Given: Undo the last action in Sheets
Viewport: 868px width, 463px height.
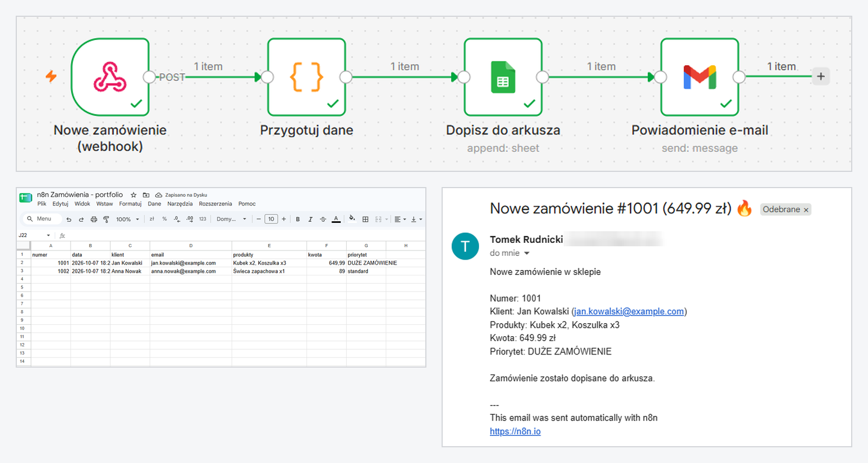Looking at the screenshot, I should point(69,219).
